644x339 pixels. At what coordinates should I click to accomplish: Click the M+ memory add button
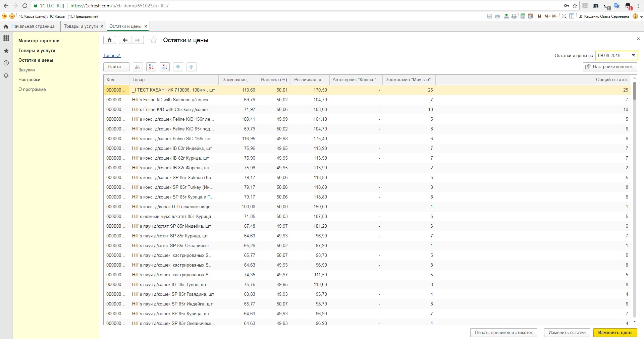coord(547,16)
